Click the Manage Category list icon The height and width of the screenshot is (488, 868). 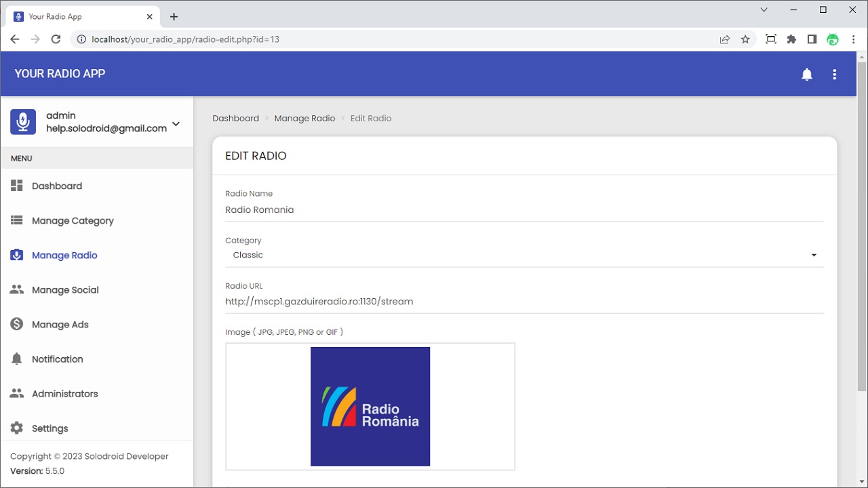coord(16,220)
